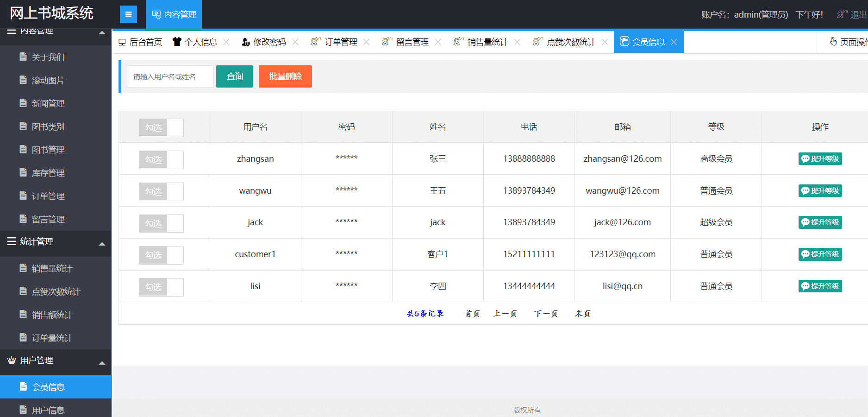Go to 首页 in pagination
868x417 pixels.
(x=472, y=314)
